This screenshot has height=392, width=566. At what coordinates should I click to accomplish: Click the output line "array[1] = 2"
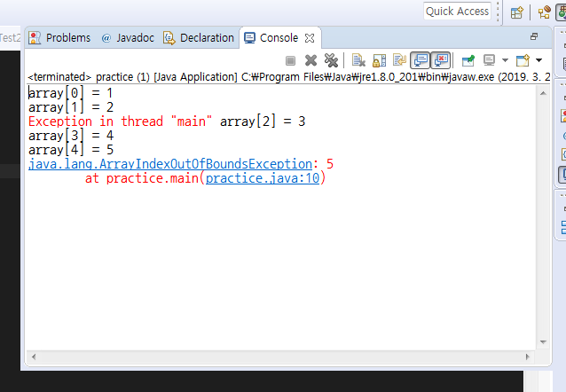(x=71, y=107)
